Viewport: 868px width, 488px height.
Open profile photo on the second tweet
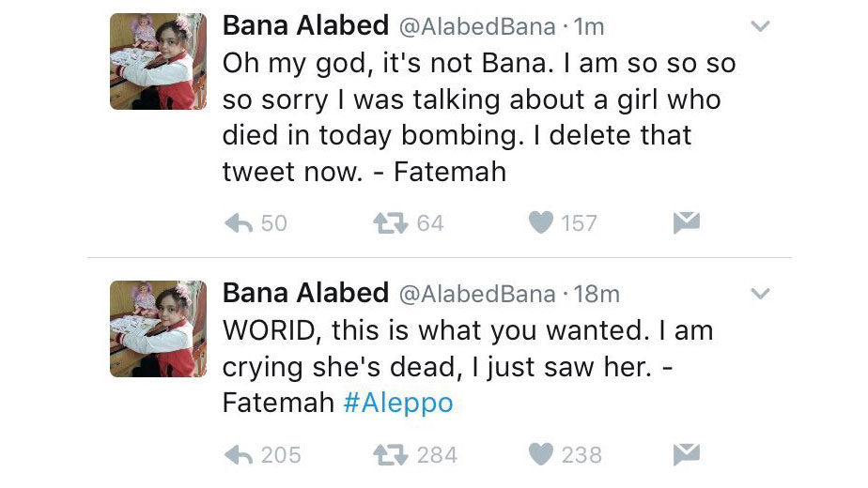pos(158,328)
